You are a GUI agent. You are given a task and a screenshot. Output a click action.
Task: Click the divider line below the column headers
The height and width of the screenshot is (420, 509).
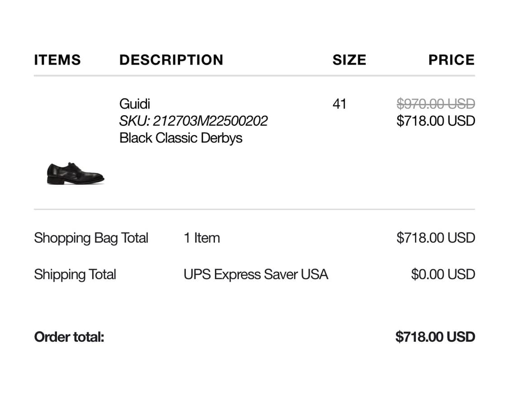point(254,76)
